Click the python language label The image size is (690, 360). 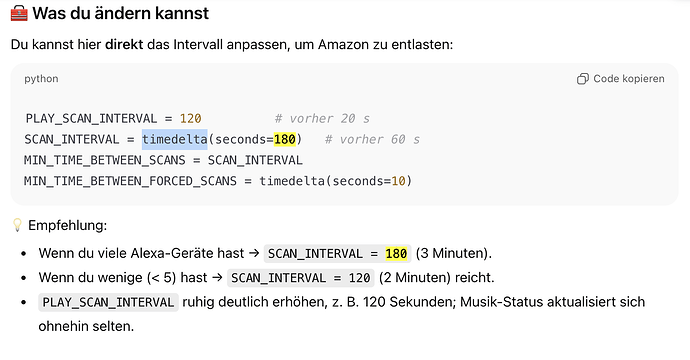tap(41, 79)
